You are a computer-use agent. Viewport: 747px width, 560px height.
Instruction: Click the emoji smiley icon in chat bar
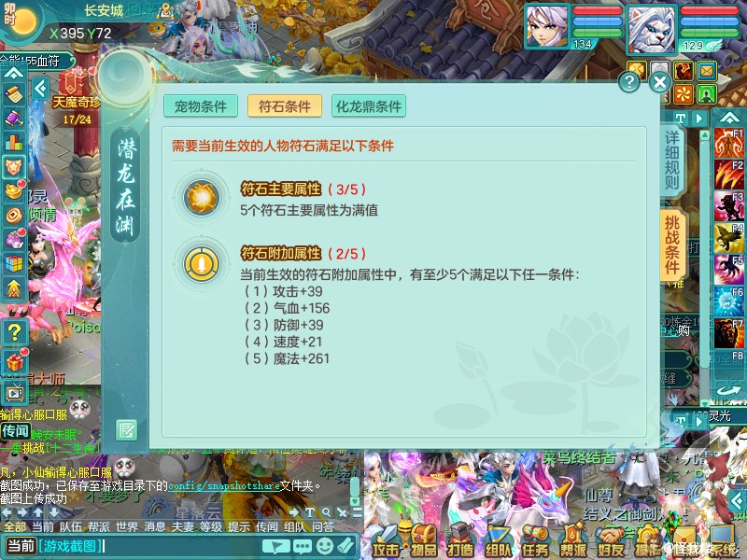tap(325, 545)
